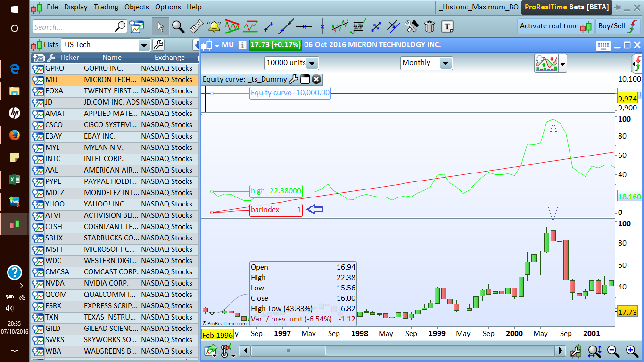The image size is (644, 362).
Task: Open the Trading menu
Action: [x=106, y=7]
